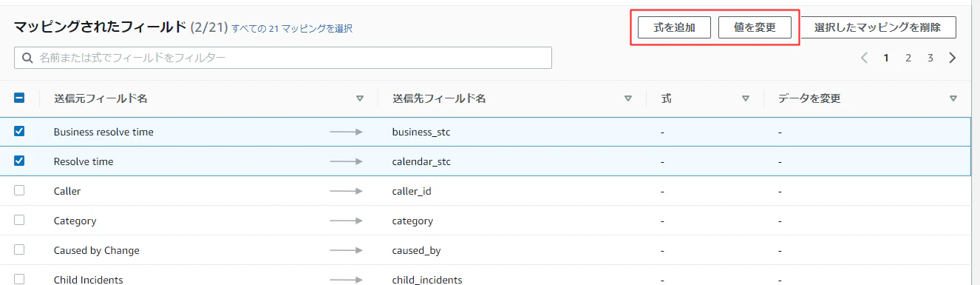Open sort menu for 送信先フィールド名 column
This screenshot has height=285, width=980.
click(628, 98)
